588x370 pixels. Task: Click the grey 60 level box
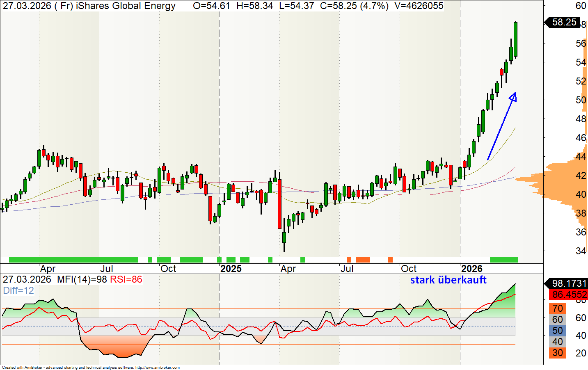coord(557,320)
